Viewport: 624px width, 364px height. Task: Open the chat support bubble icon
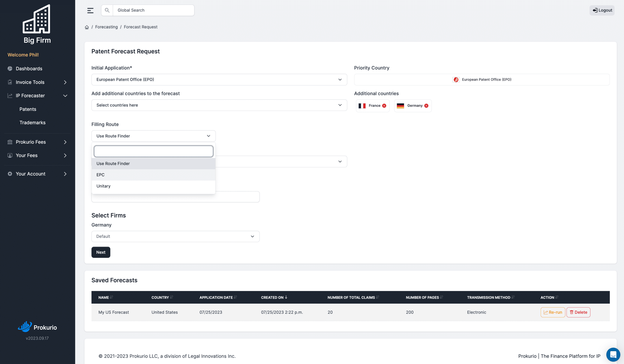pos(613,354)
